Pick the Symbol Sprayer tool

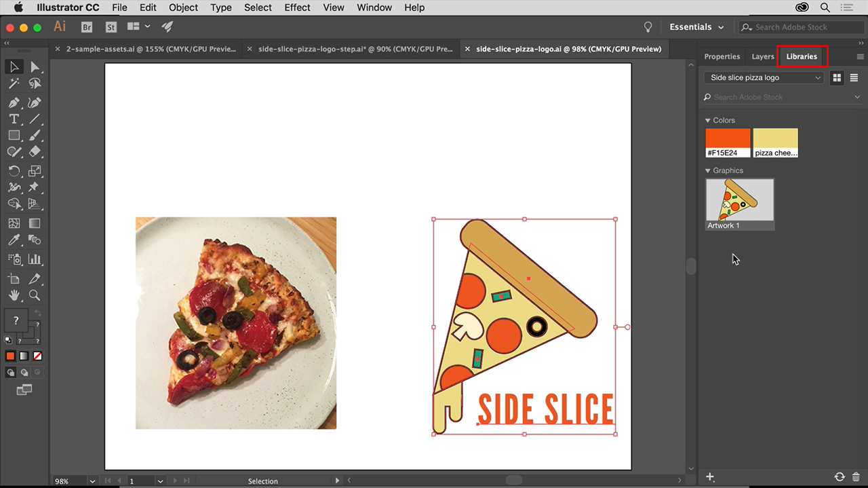pyautogui.click(x=14, y=259)
